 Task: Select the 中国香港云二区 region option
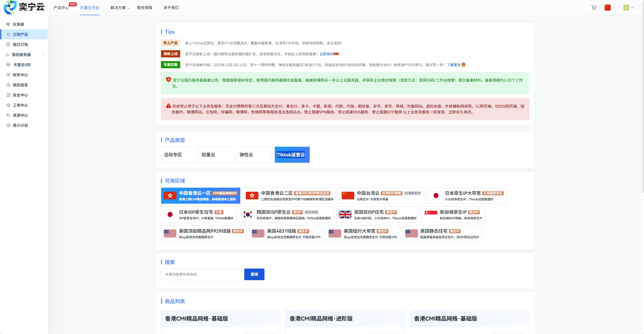[289, 196]
